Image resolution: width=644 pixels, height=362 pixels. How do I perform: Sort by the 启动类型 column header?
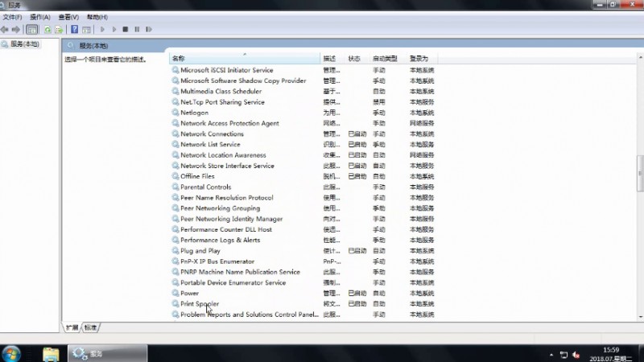387,59
